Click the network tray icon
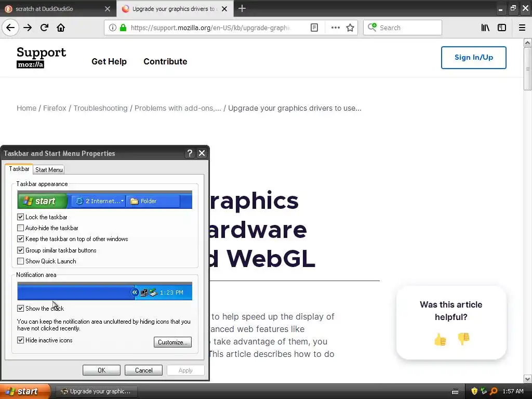The image size is (532, 399). (x=484, y=391)
